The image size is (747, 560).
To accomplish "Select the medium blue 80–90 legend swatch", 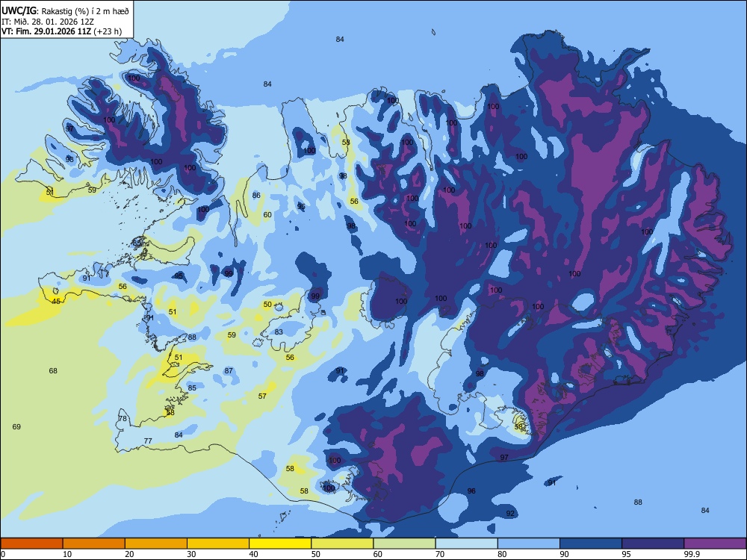I will pos(529,544).
